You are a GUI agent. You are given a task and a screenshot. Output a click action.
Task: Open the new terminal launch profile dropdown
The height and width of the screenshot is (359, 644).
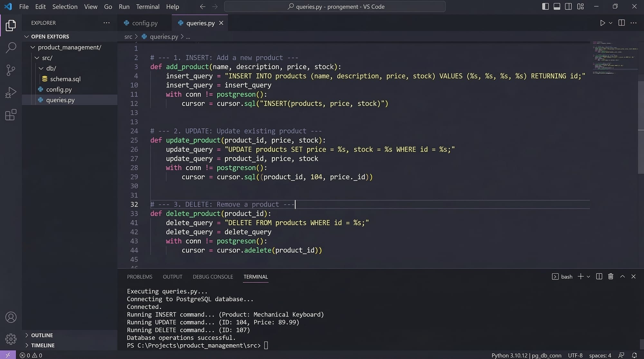pos(588,277)
